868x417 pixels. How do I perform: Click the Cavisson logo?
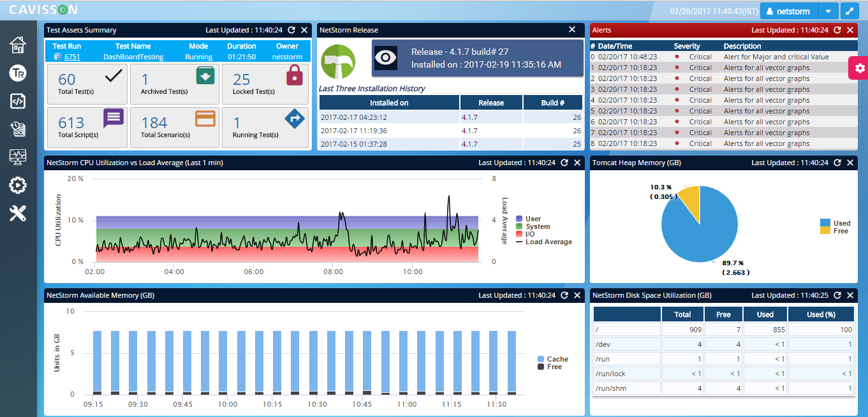pos(43,10)
